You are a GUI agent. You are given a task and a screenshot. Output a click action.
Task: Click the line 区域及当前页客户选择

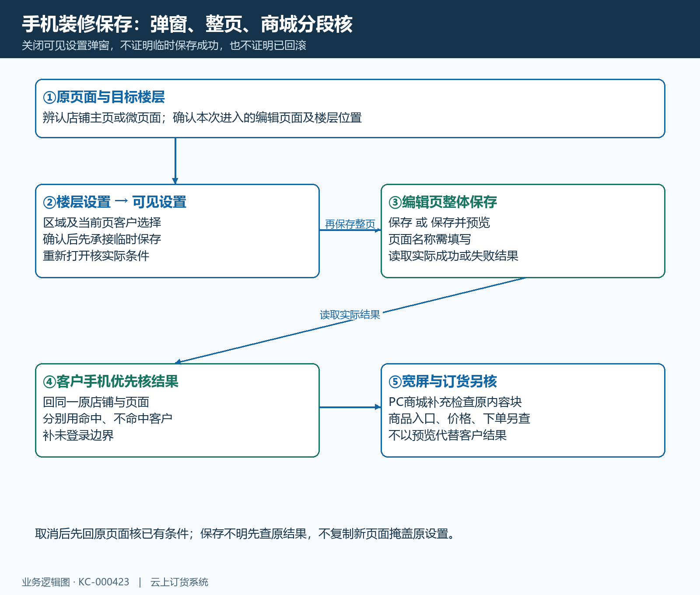click(102, 223)
